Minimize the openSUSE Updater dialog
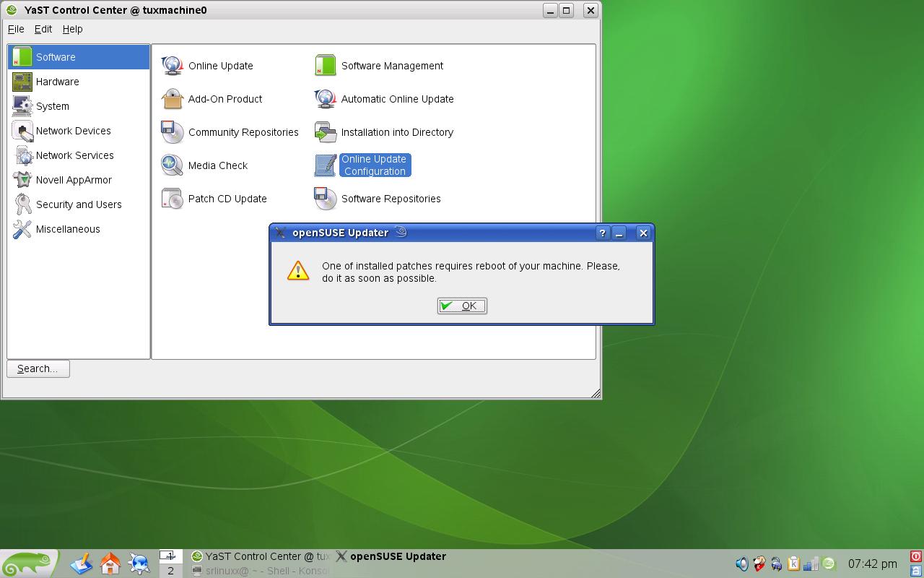 (619, 233)
